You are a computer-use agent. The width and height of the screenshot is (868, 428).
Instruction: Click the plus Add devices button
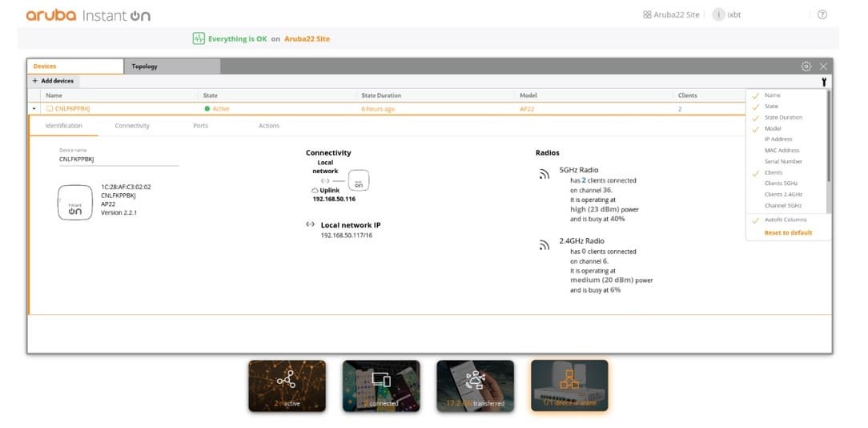point(53,81)
